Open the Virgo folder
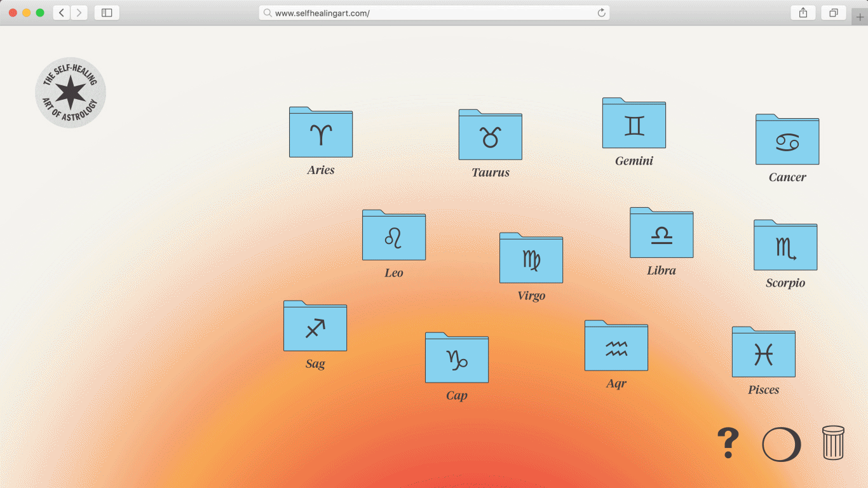Image resolution: width=868 pixels, height=488 pixels. click(531, 258)
